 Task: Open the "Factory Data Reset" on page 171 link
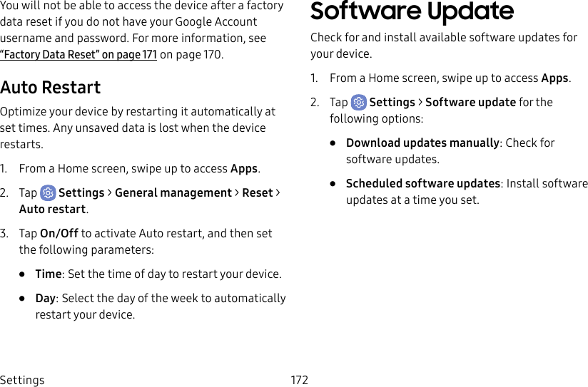point(79,56)
